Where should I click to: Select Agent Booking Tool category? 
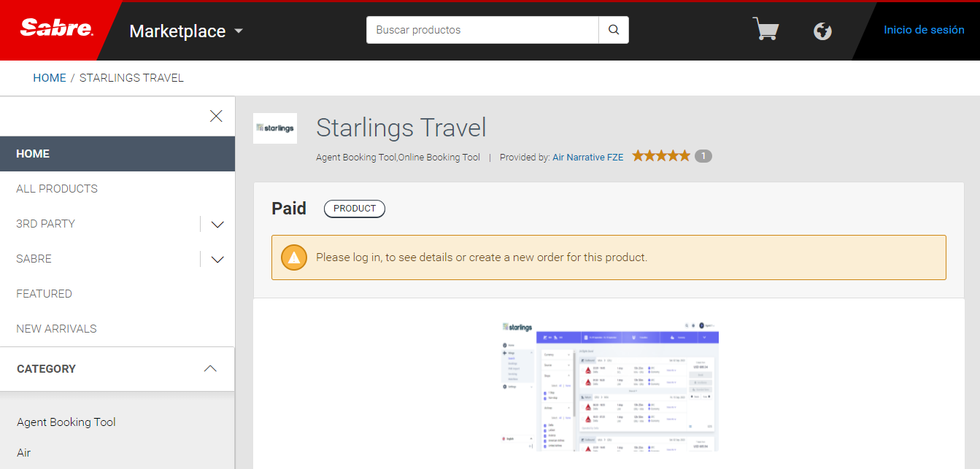66,422
